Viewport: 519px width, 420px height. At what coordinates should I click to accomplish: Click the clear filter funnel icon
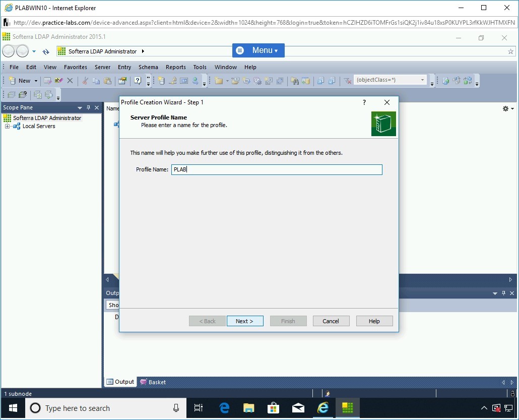[x=347, y=81]
